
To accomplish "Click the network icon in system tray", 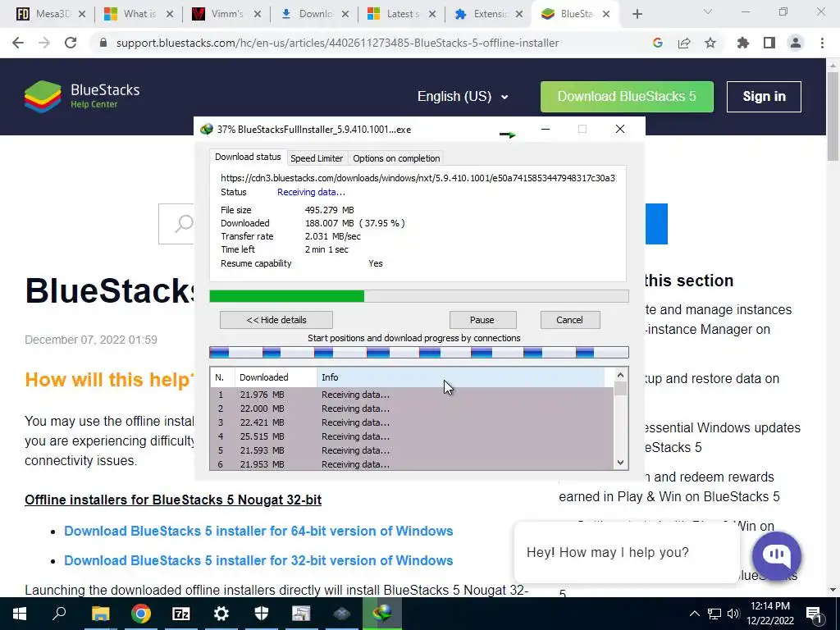I will pos(714,614).
